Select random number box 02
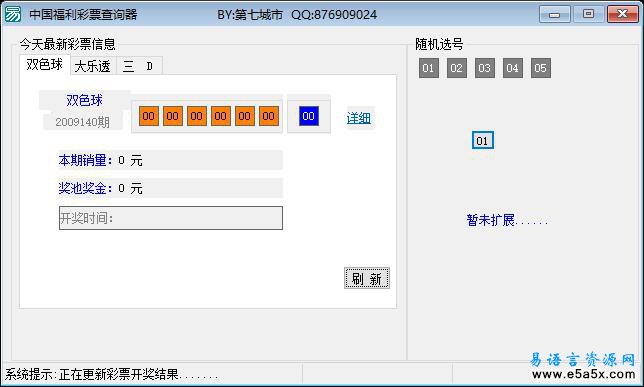644x387 pixels. pos(457,68)
